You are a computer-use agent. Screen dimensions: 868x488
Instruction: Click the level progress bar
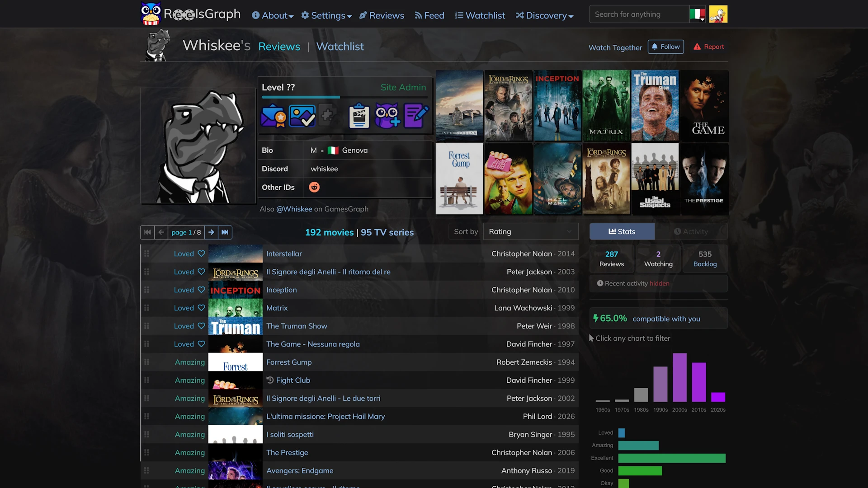click(x=345, y=97)
